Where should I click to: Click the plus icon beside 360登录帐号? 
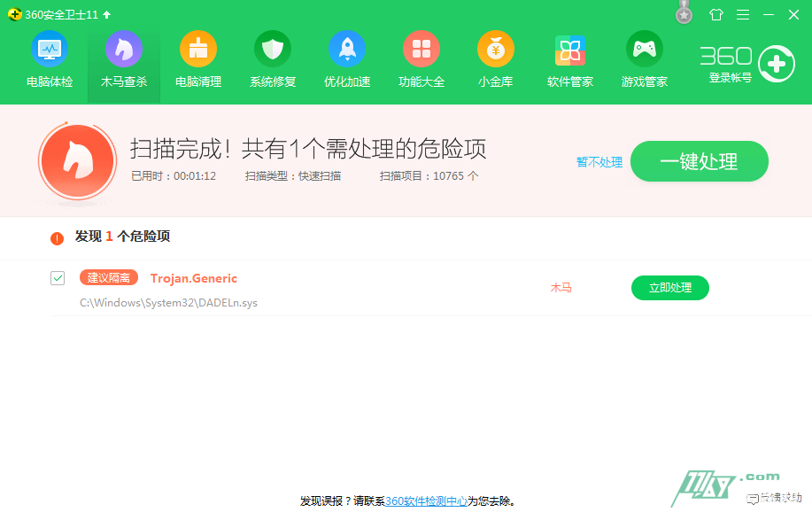click(x=776, y=64)
